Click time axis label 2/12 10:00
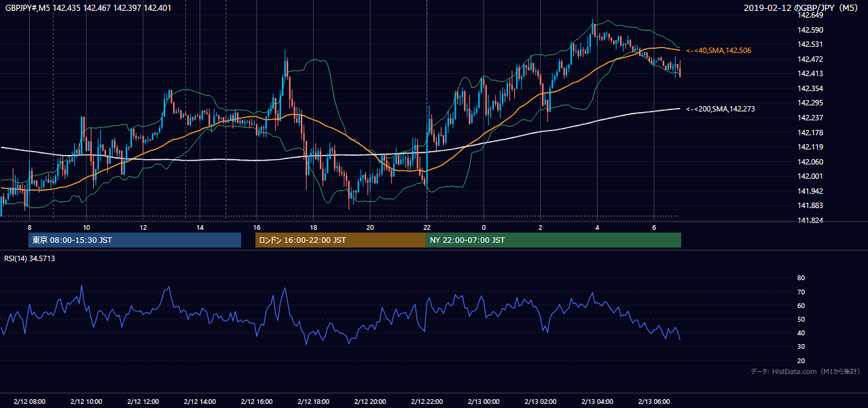The image size is (868, 408). coord(86,401)
